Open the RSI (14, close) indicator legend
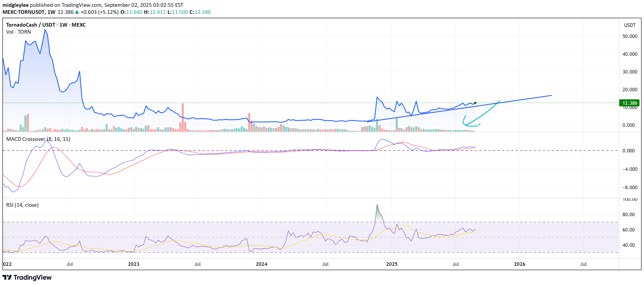The height and width of the screenshot is (285, 644). coord(22,205)
